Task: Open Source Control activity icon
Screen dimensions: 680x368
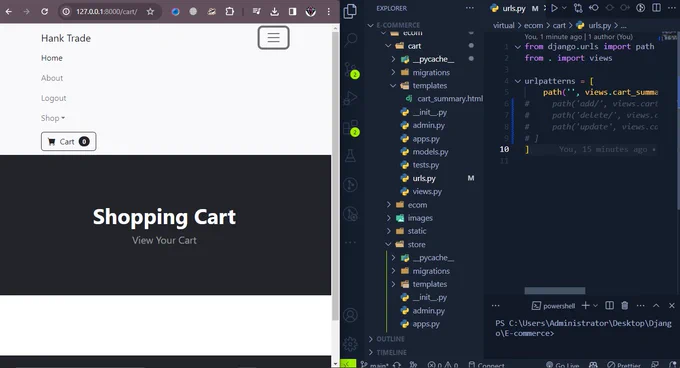Action: [x=350, y=69]
